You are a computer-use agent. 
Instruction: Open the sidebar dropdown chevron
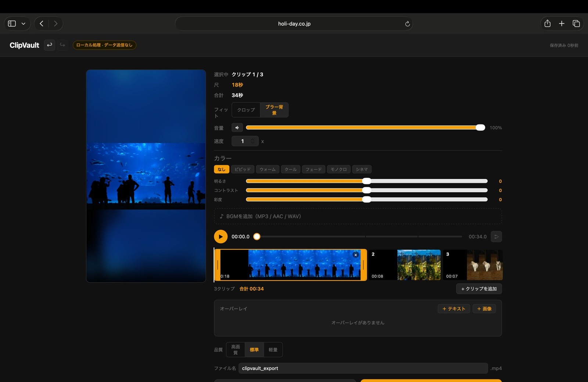coord(23,24)
